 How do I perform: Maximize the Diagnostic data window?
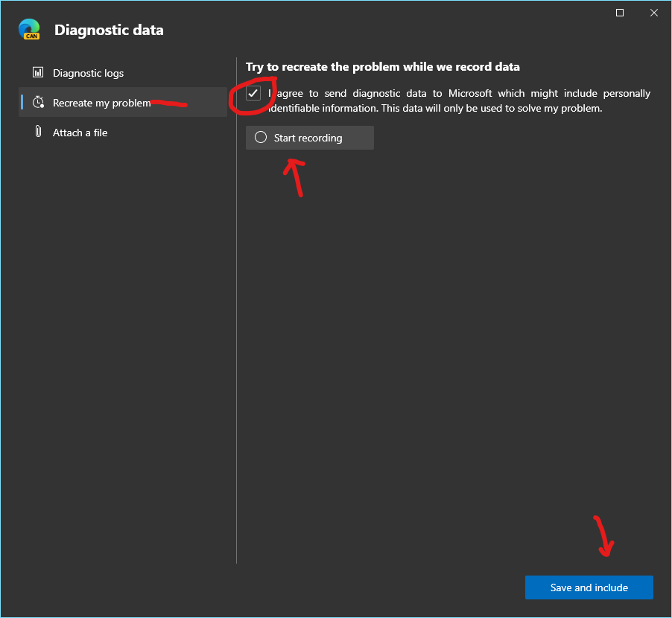[620, 13]
